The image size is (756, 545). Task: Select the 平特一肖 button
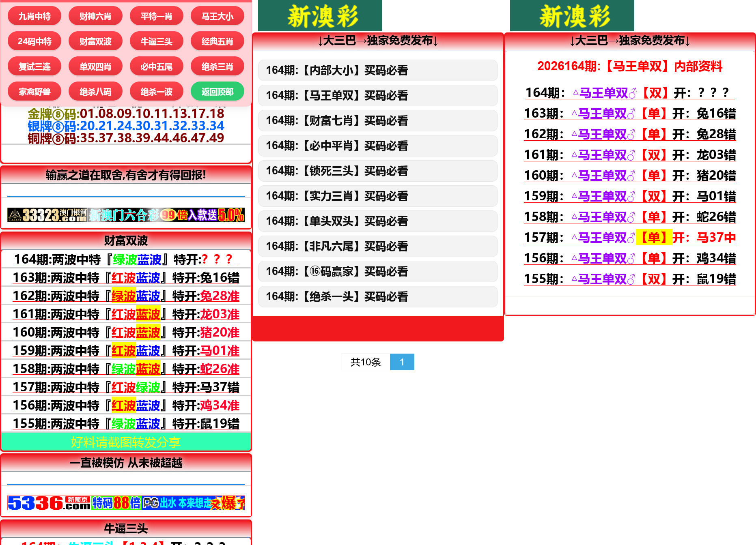coord(156,16)
